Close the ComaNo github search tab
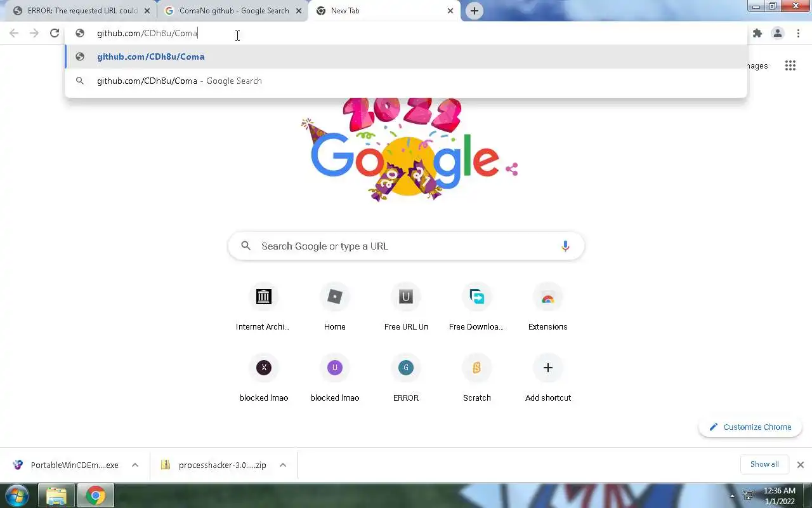The height and width of the screenshot is (508, 812). point(299,11)
